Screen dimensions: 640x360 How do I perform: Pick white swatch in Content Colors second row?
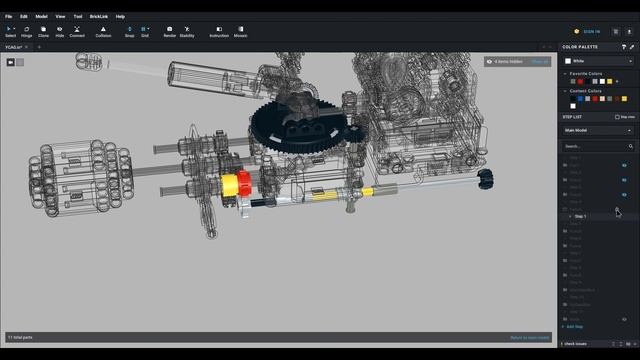(573, 106)
